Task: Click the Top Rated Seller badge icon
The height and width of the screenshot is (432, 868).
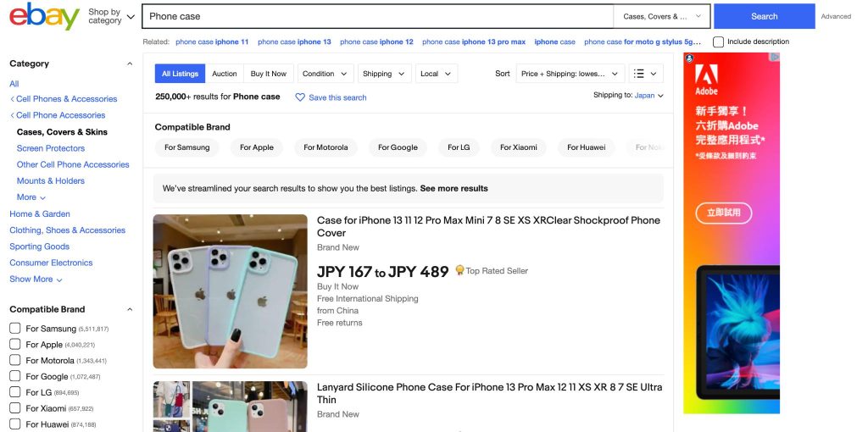Action: [x=459, y=270]
